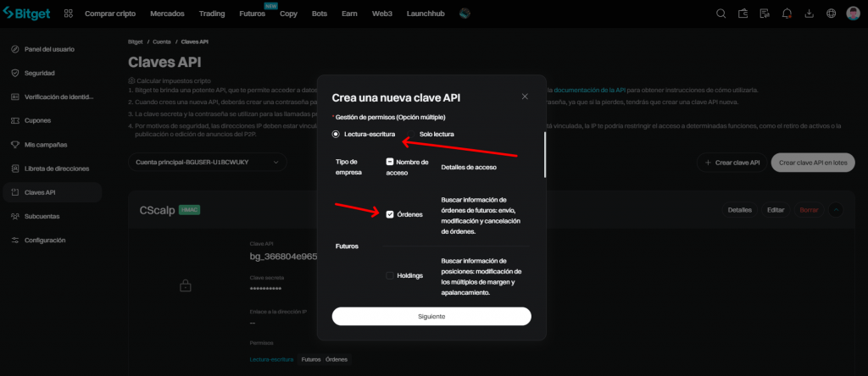Click the Cuenta breadcrumb link

(x=162, y=41)
